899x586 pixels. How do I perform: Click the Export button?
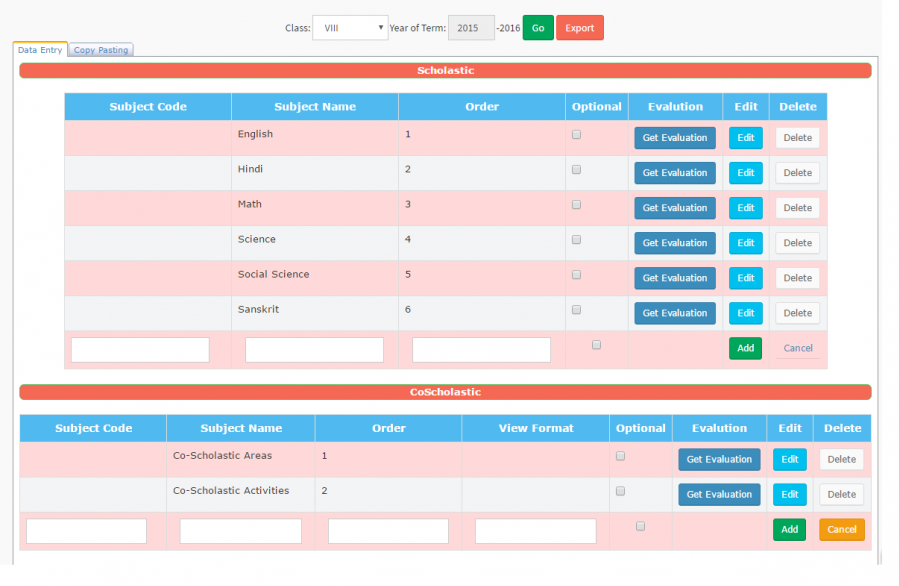[579, 28]
